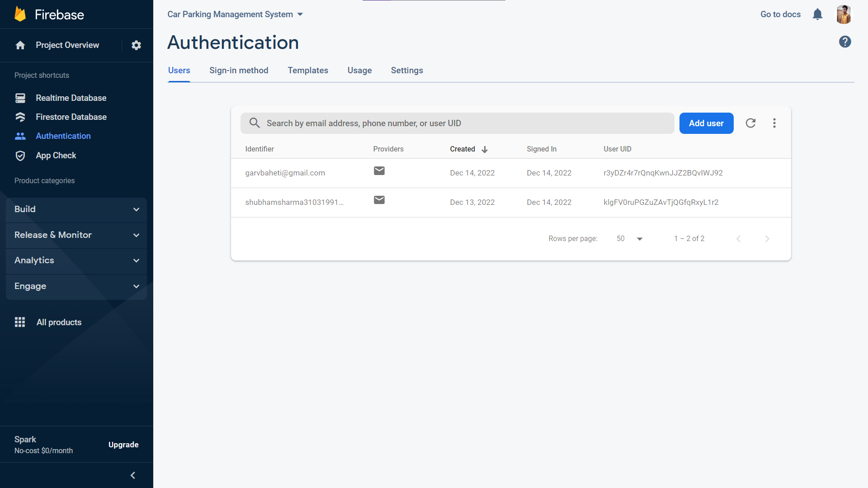Click the Realtime Database icon
Image resolution: width=868 pixels, height=488 pixels.
[x=20, y=98]
